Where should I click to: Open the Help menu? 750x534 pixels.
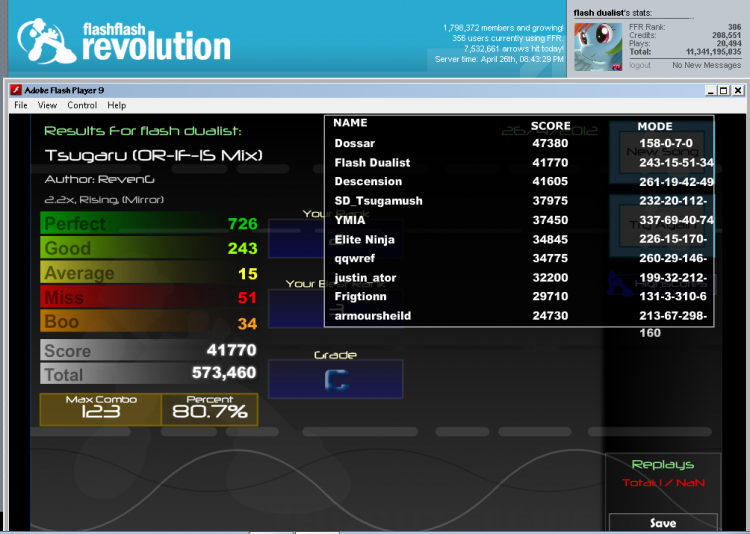117,105
